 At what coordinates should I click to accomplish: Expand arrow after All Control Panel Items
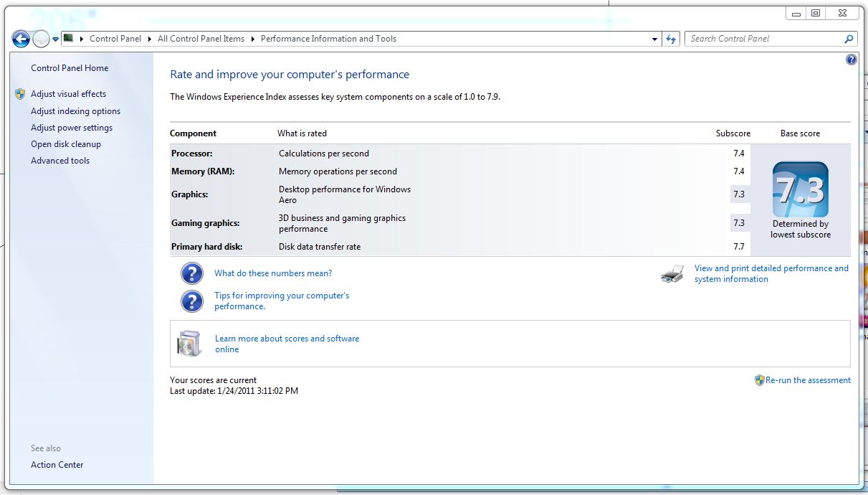click(253, 39)
